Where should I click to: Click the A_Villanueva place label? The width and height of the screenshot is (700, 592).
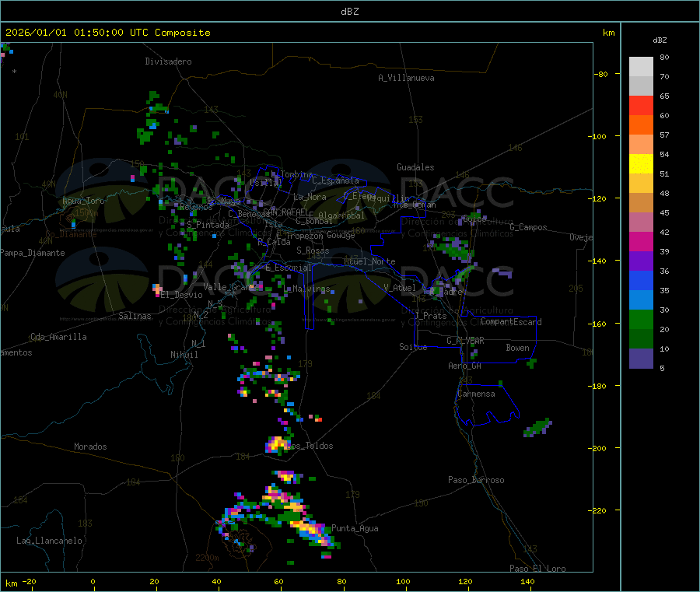(406, 78)
